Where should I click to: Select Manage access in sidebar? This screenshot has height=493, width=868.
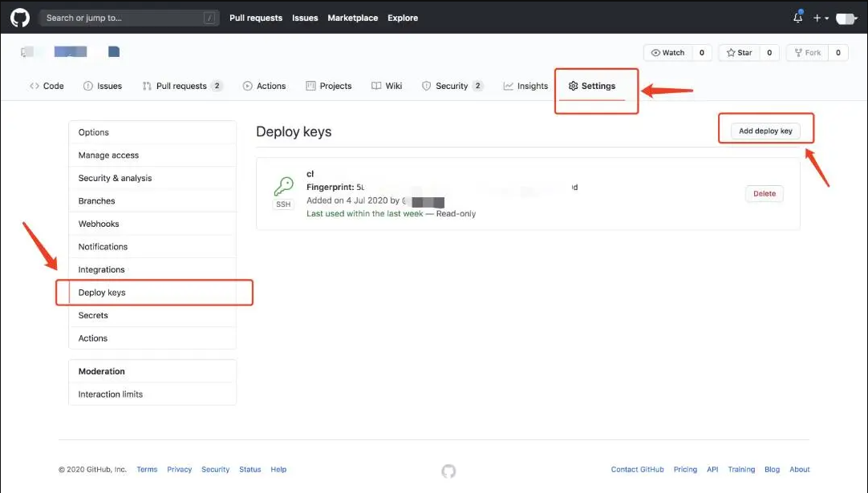click(108, 155)
